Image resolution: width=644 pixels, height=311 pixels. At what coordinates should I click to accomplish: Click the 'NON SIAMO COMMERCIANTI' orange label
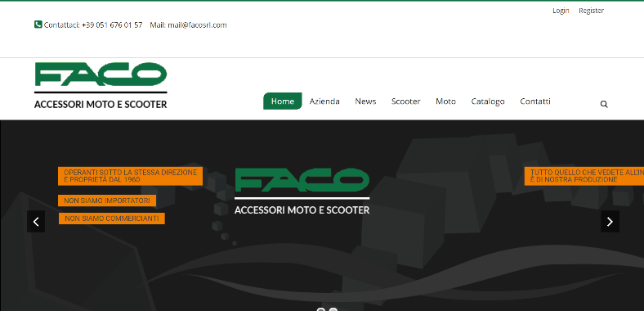point(112,219)
